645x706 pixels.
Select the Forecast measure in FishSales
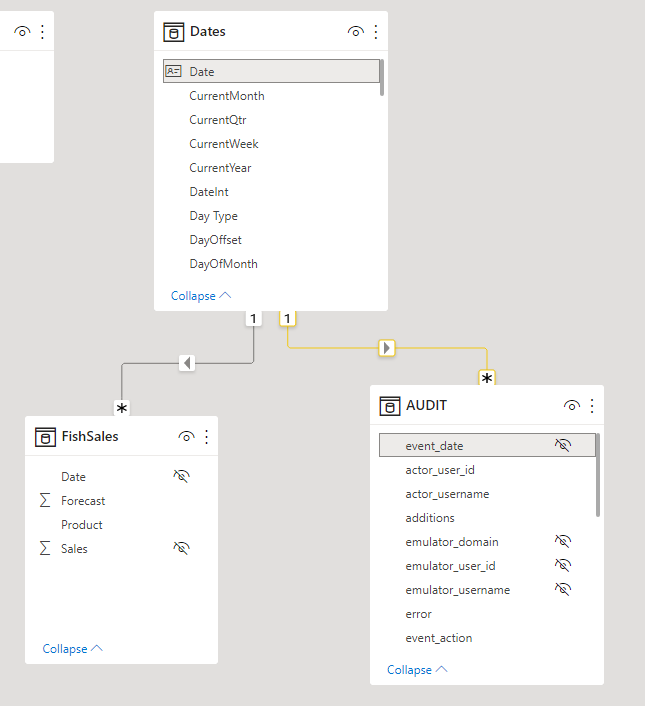click(83, 501)
